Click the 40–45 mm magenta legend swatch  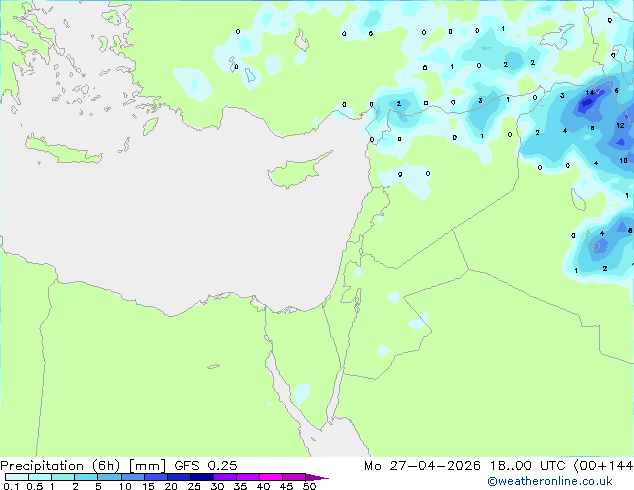pos(271,477)
